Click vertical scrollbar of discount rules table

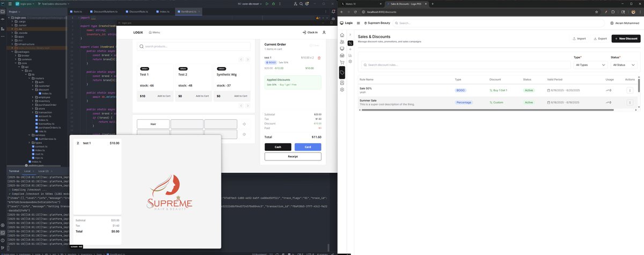(639, 85)
